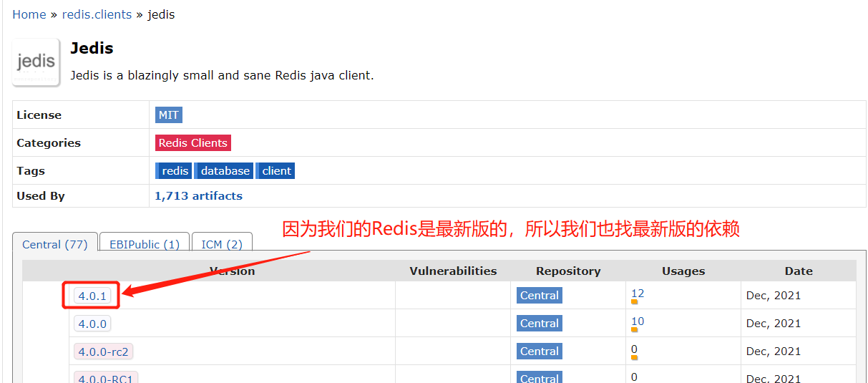
Task: Click the jedis breadcrumb text
Action: [x=161, y=14]
